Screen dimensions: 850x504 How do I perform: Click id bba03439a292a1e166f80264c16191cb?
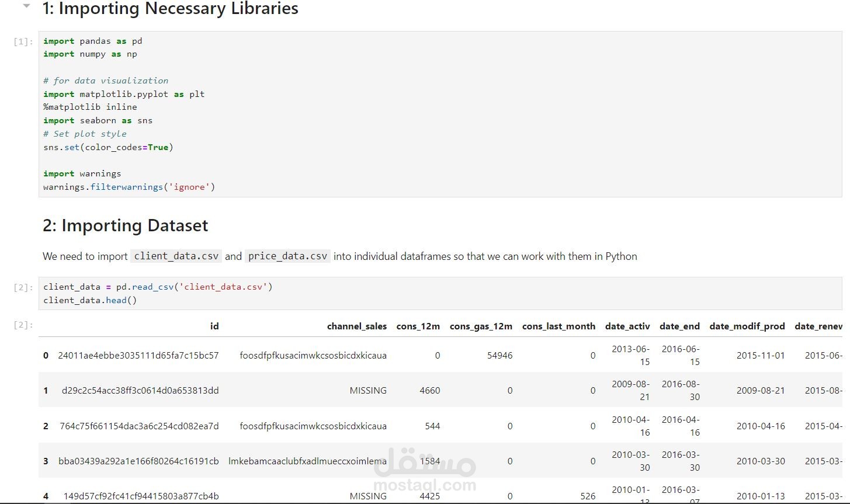click(138, 461)
